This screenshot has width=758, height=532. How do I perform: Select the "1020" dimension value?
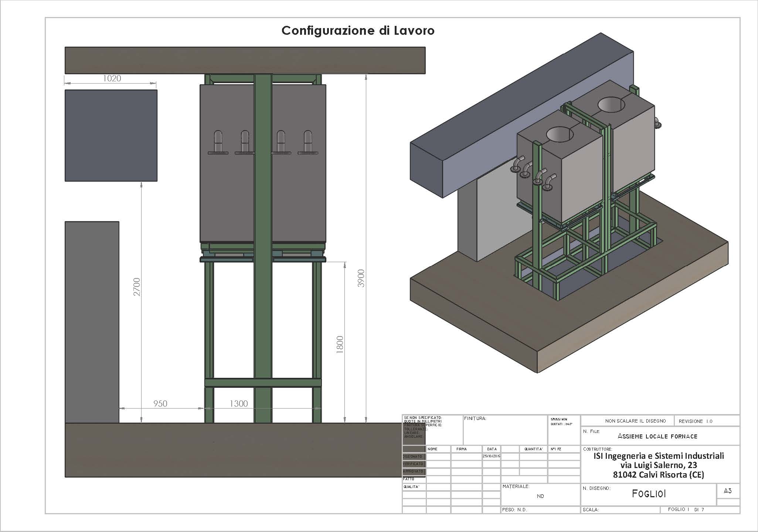point(112,78)
